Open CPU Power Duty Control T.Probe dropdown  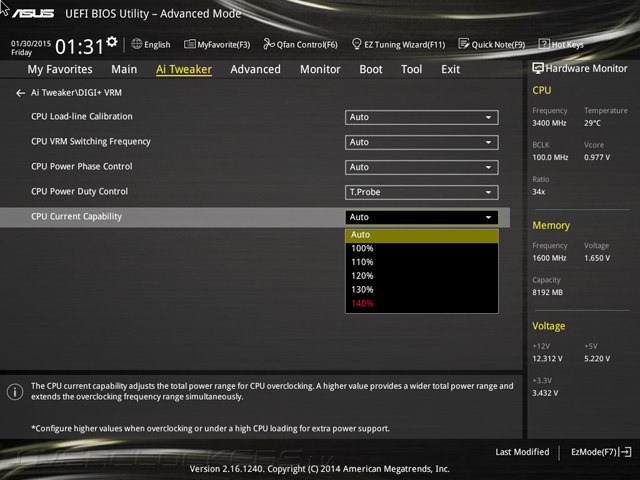[422, 192]
